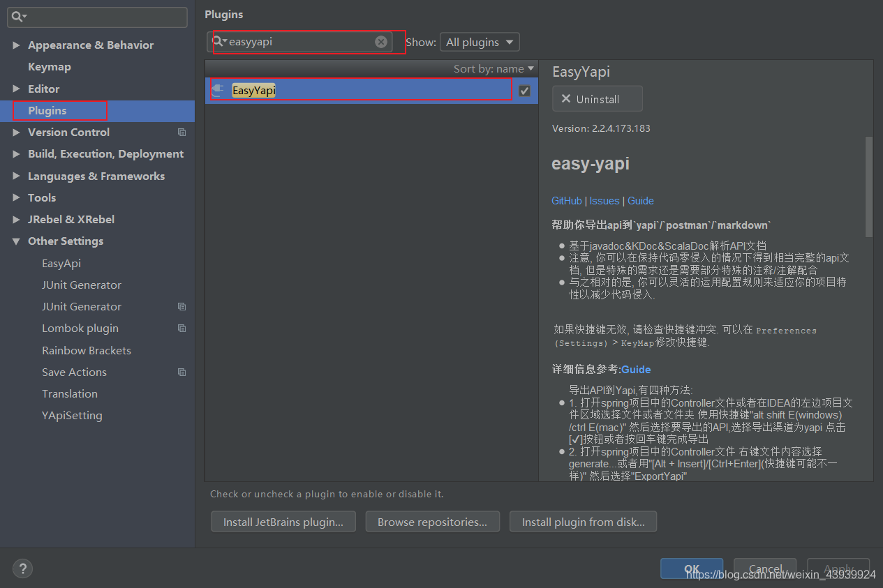Select Keymap settings page
This screenshot has width=883, height=588.
click(x=50, y=67)
